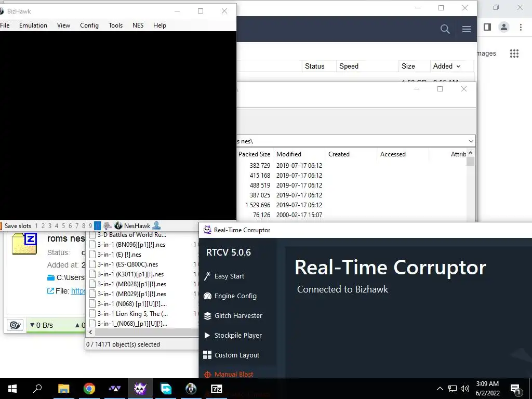532x399 pixels.
Task: Open Chrome's three-dot menu
Action: coord(521,27)
